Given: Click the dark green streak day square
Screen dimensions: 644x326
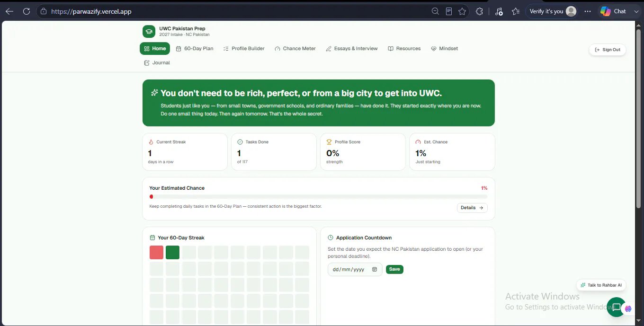Looking at the screenshot, I should coord(172,252).
